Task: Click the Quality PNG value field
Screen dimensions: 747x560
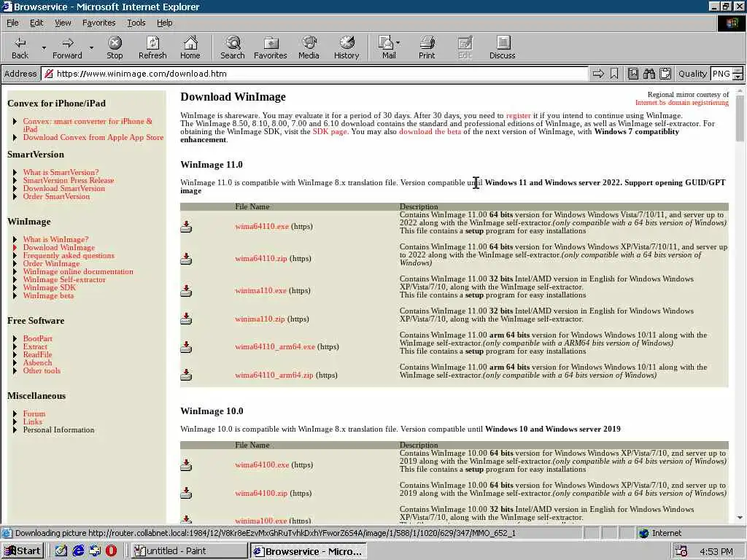Action: [721, 74]
